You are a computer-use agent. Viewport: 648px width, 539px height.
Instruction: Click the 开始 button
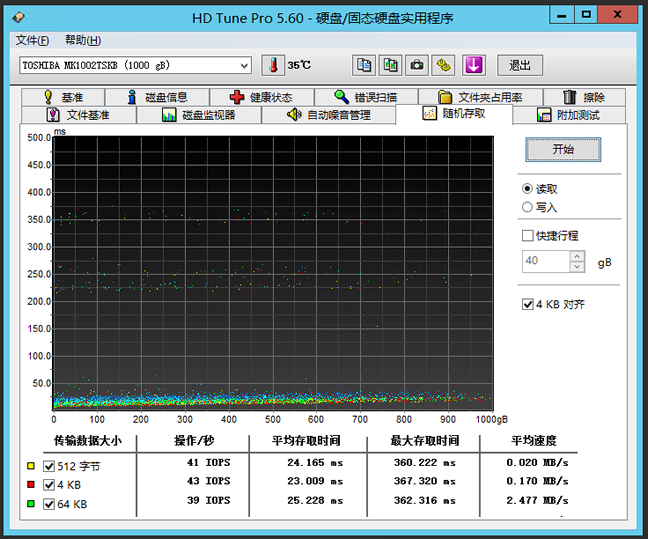tap(563, 149)
